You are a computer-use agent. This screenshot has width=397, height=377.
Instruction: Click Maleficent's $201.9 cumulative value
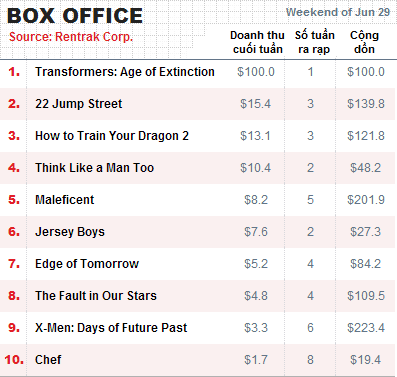366,200
